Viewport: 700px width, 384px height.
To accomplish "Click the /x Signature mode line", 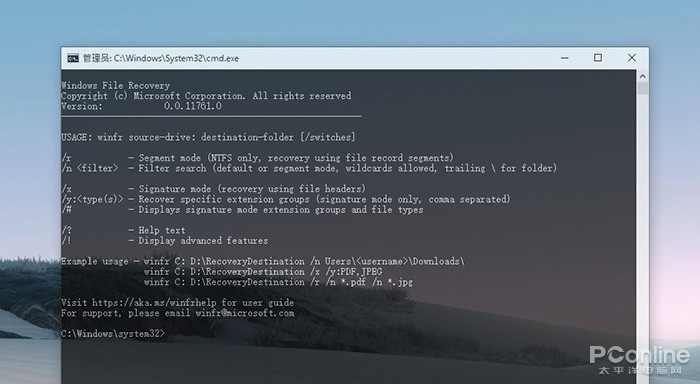I will pyautogui.click(x=213, y=189).
